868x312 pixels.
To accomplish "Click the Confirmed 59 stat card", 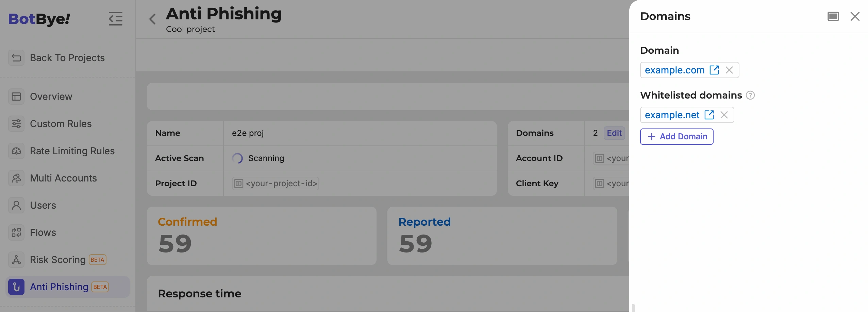I will click(262, 236).
